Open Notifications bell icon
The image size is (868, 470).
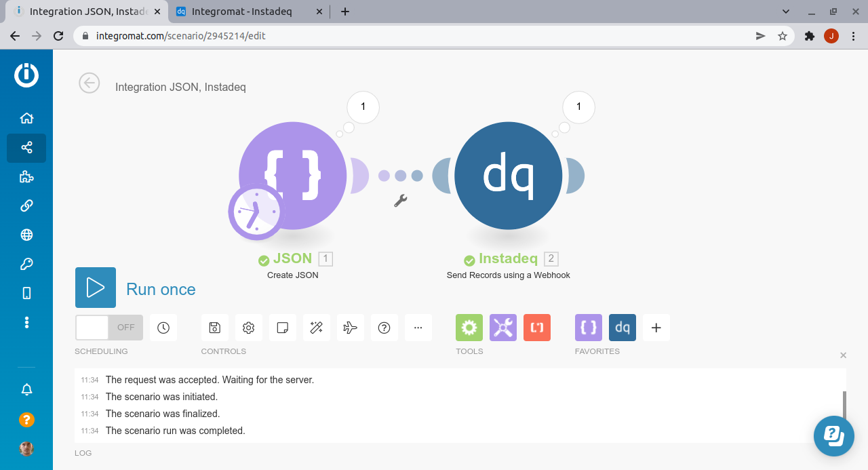tap(26, 389)
